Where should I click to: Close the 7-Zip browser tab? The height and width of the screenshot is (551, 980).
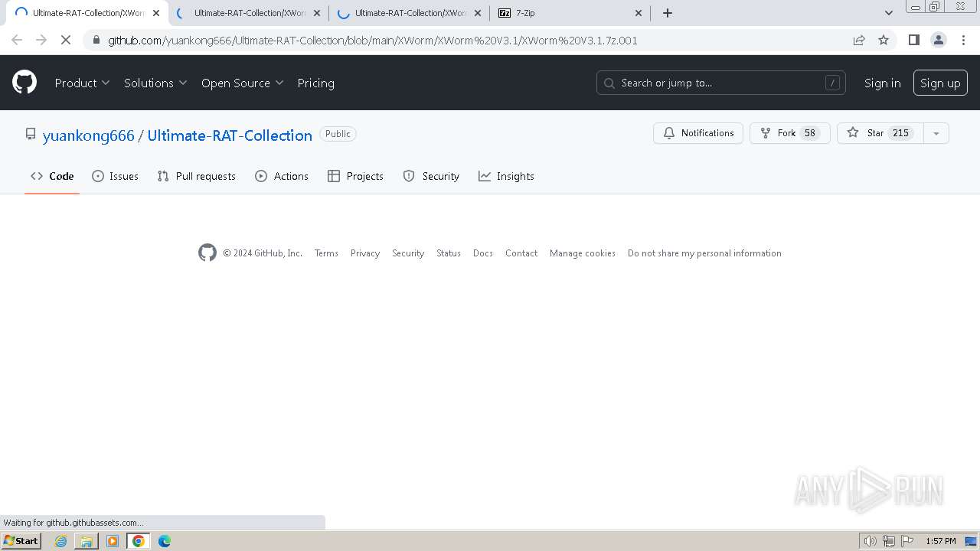pyautogui.click(x=639, y=13)
